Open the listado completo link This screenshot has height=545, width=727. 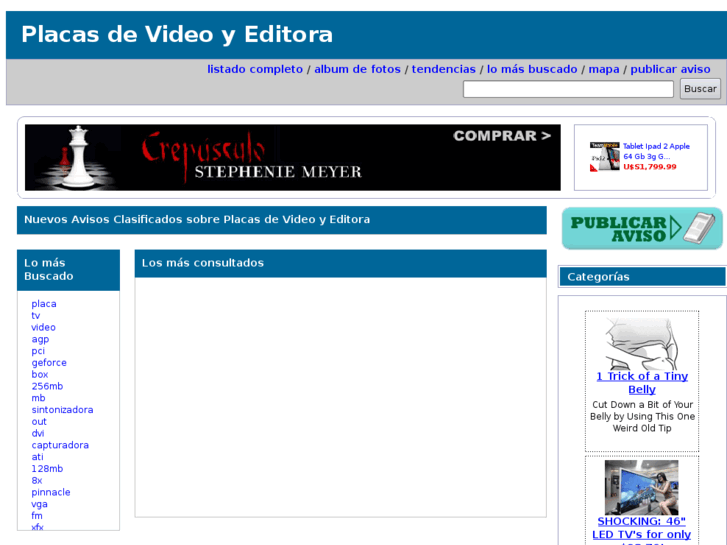[255, 69]
